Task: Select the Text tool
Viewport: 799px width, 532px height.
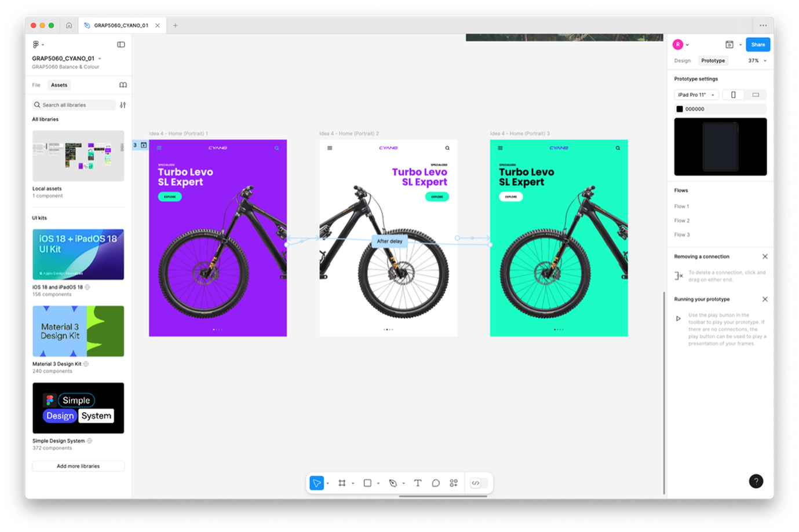Action: pyautogui.click(x=418, y=483)
